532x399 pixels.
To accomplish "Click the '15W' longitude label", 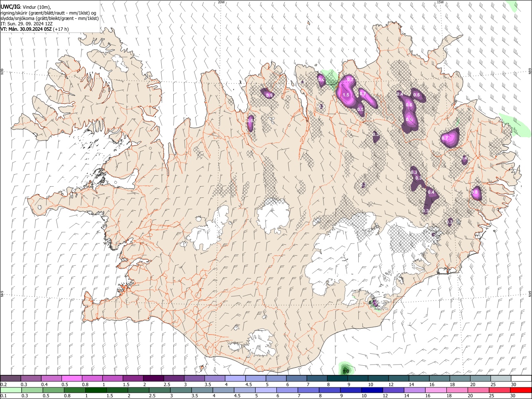I will tap(440, 2).
